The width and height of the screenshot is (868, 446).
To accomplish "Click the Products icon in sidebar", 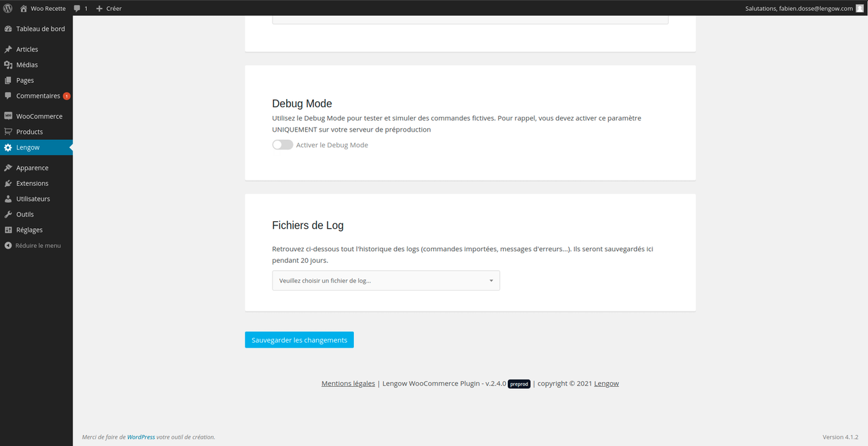I will 8,132.
